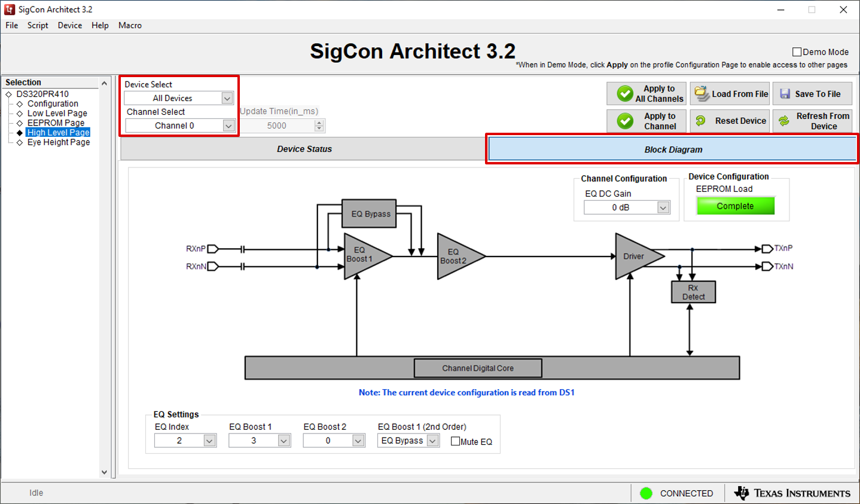Click the RXnN input pin symbol
The width and height of the screenshot is (860, 504).
[212, 266]
